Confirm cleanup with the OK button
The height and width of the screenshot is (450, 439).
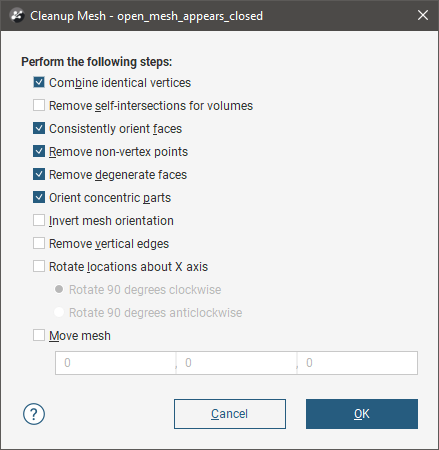point(362,414)
